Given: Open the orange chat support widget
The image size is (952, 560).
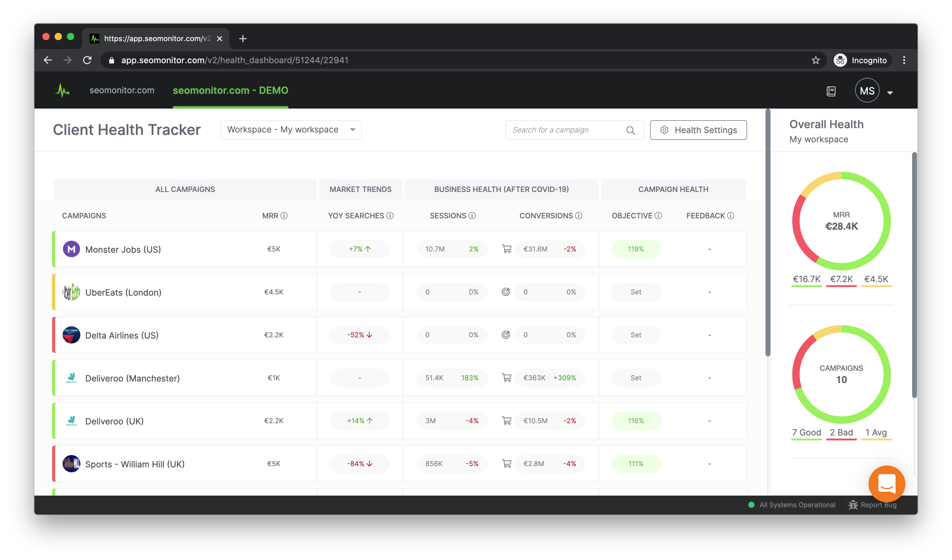Looking at the screenshot, I should [x=887, y=484].
